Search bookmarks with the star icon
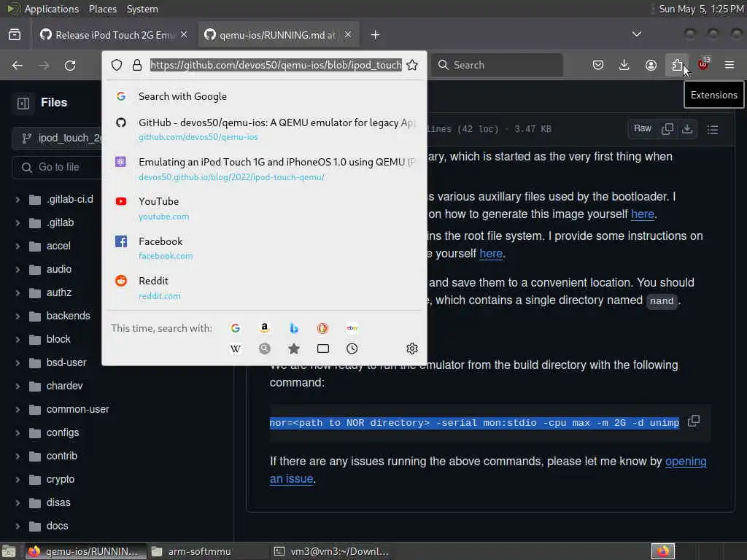Image resolution: width=747 pixels, height=560 pixels. click(294, 349)
